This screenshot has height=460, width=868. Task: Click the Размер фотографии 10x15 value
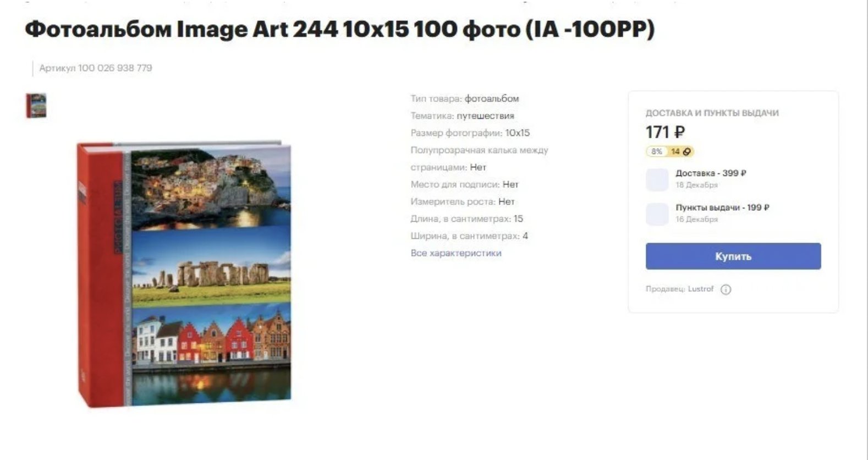[x=517, y=133]
